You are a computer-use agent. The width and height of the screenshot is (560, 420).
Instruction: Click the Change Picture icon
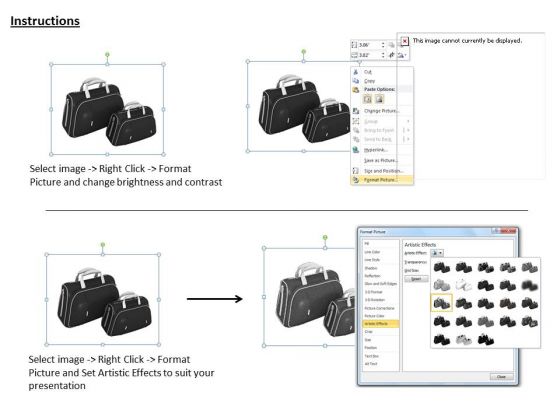pos(356,111)
